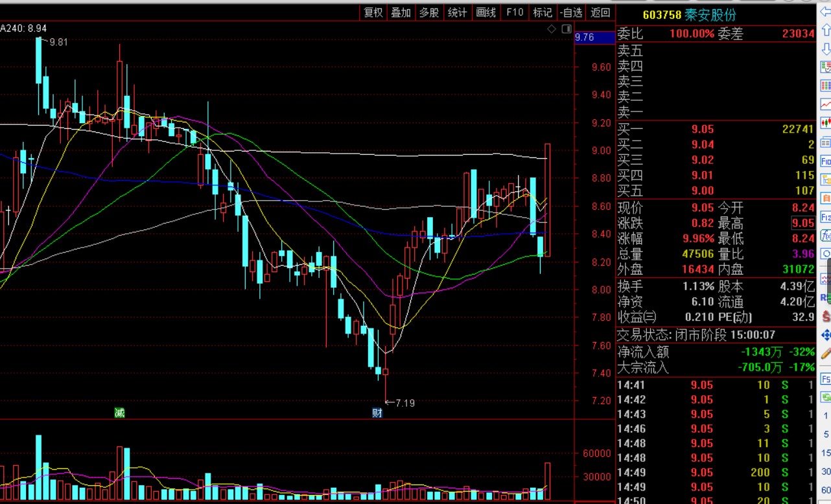The height and width of the screenshot is (504, 831).
Task: Click the 换手 1.13% value
Action: tap(698, 286)
